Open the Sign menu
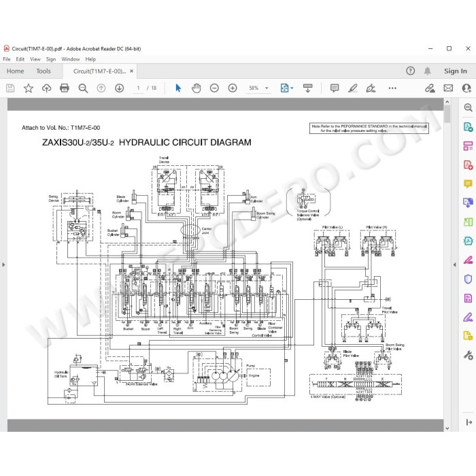The image size is (476, 476). pyautogui.click(x=51, y=59)
